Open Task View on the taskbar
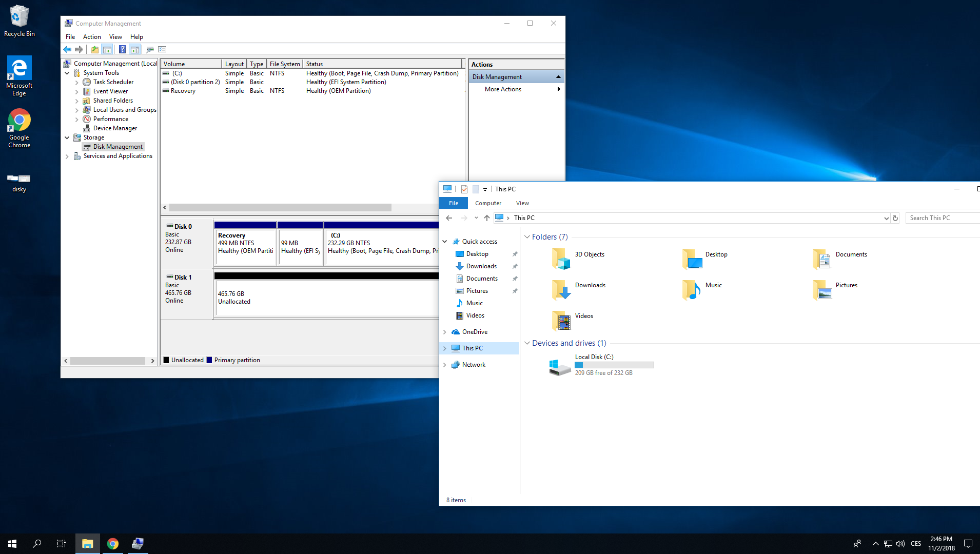 pyautogui.click(x=61, y=544)
